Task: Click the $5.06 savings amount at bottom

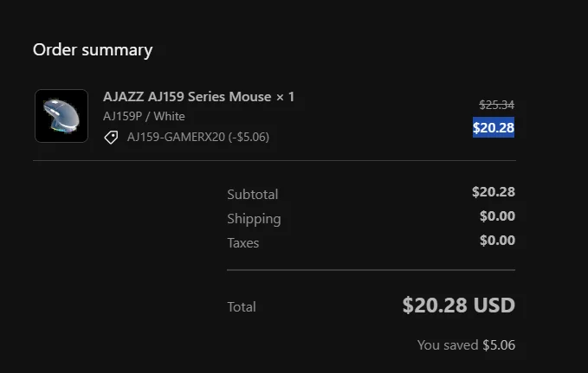Action: pos(499,344)
